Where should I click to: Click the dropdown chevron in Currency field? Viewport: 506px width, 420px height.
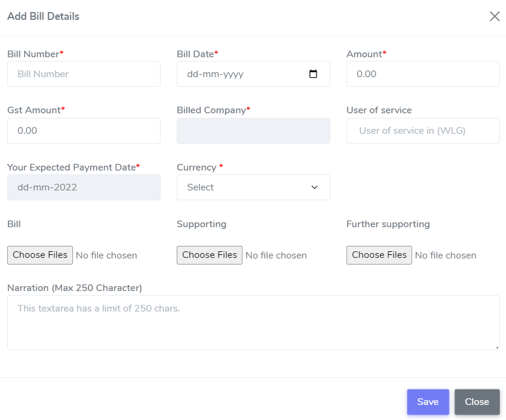(314, 187)
